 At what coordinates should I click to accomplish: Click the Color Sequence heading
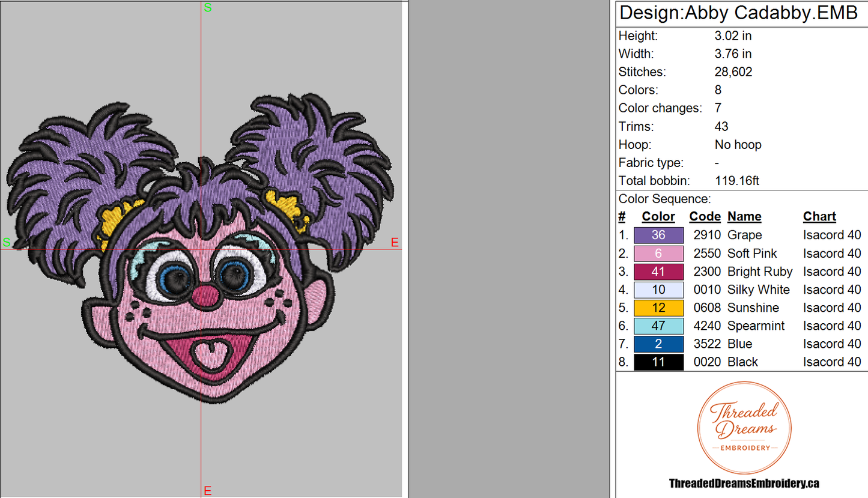coord(665,199)
